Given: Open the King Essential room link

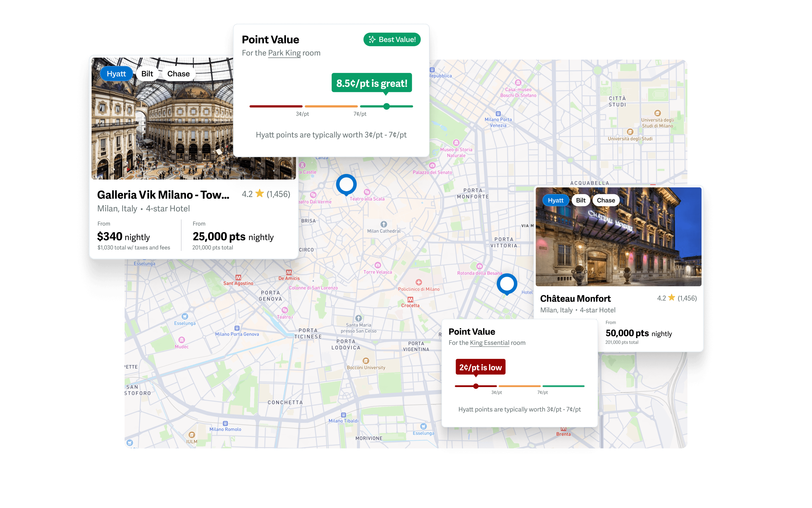Looking at the screenshot, I should (x=489, y=343).
